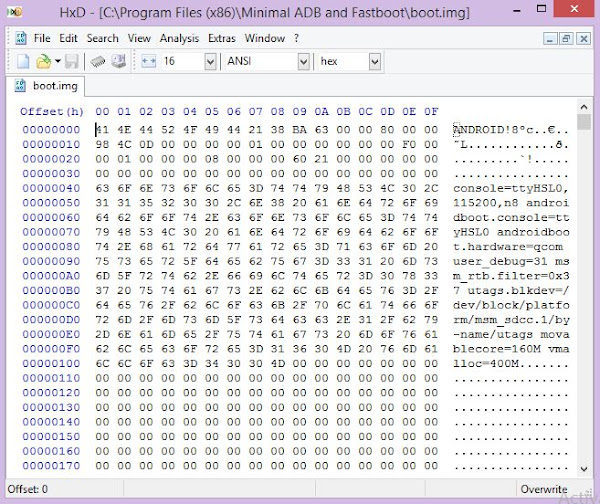Click the document icon beside File menu
The image size is (600, 504).
coord(20,38)
